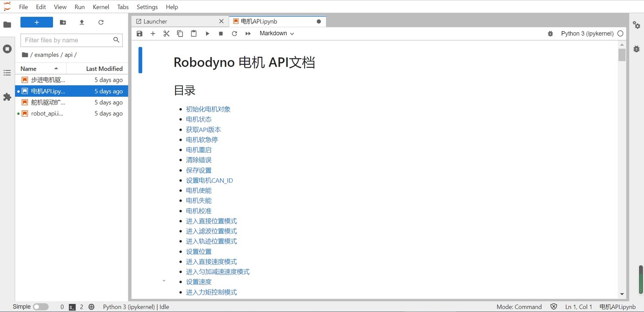Collapse the cell using the small arrow

coord(164,281)
